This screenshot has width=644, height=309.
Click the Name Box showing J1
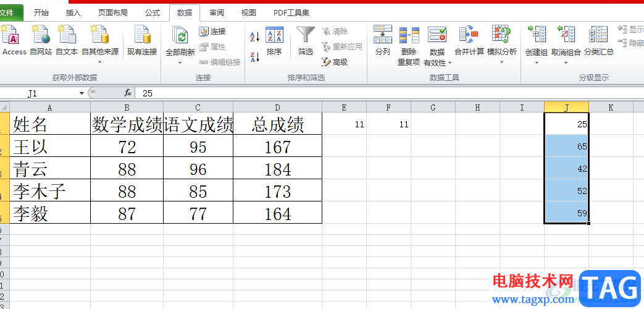[40, 93]
